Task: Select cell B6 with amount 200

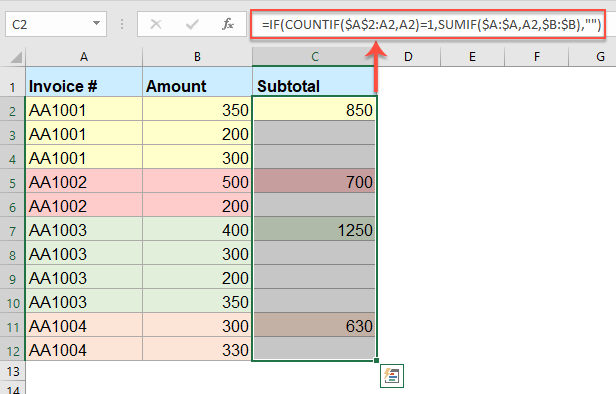Action: [x=197, y=205]
